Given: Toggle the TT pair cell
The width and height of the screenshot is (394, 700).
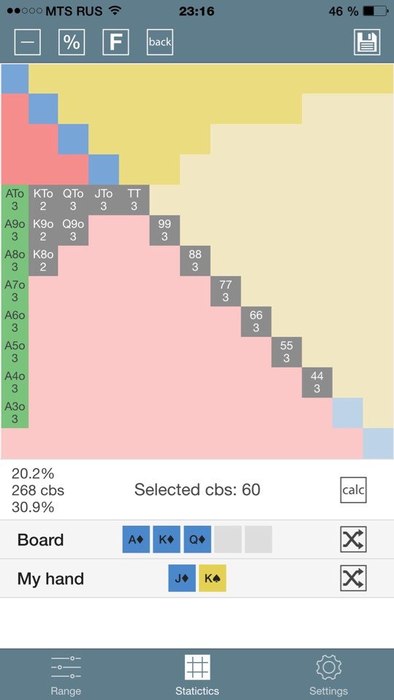Looking at the screenshot, I should tap(134, 200).
